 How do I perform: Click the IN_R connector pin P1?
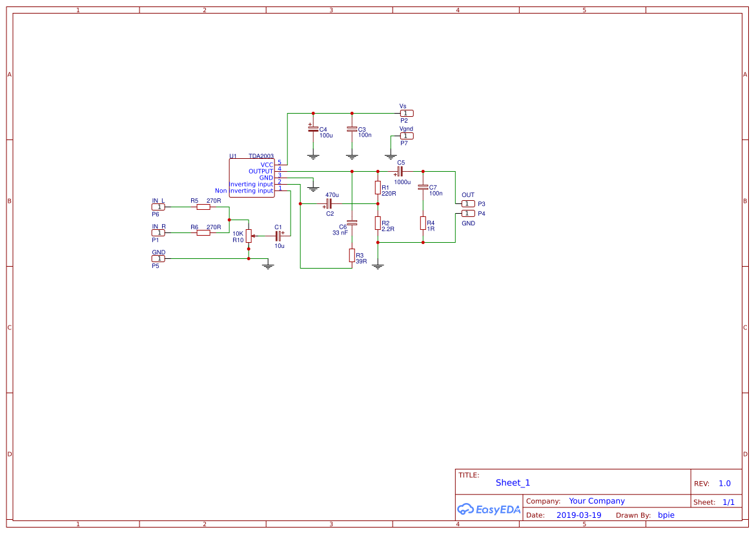click(x=159, y=232)
